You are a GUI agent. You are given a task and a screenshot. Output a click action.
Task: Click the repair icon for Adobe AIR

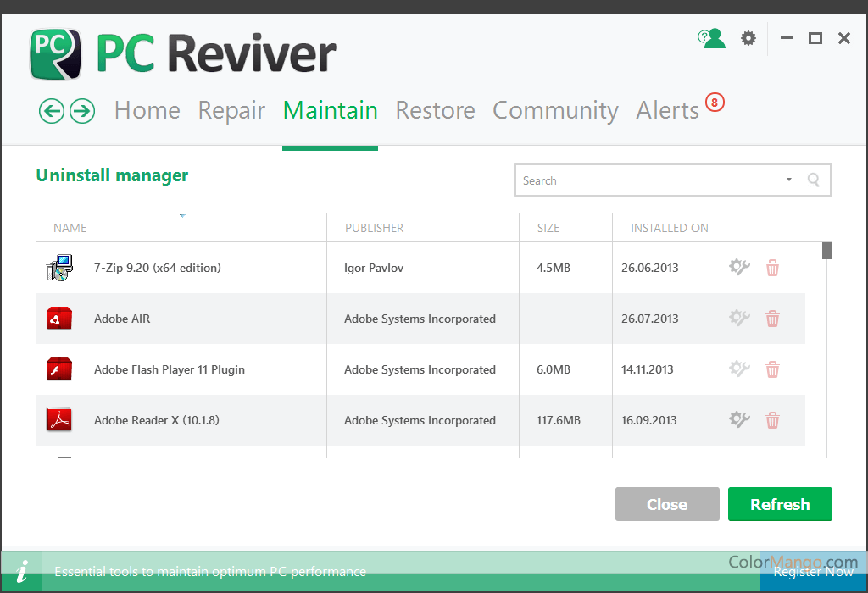tap(739, 318)
